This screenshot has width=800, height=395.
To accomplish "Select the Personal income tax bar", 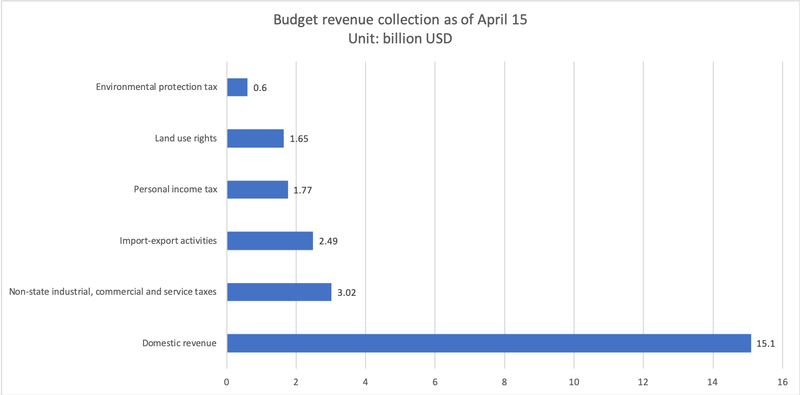I will point(258,189).
